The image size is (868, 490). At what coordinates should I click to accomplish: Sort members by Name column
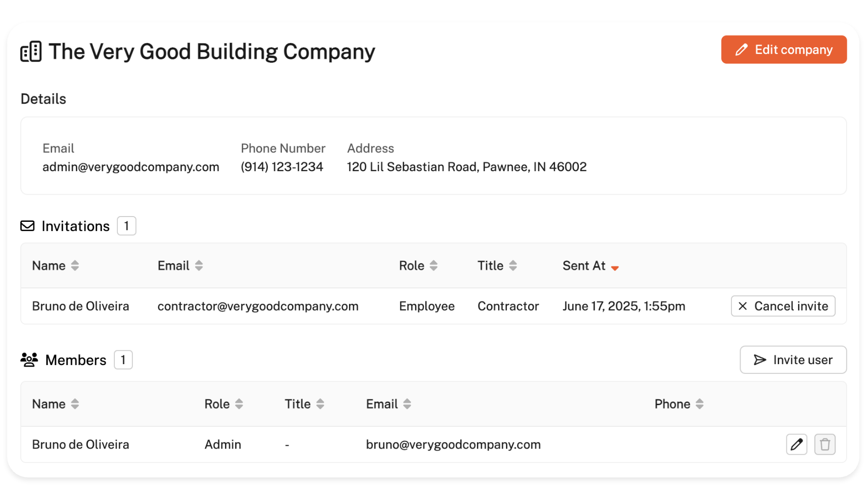[x=75, y=404]
